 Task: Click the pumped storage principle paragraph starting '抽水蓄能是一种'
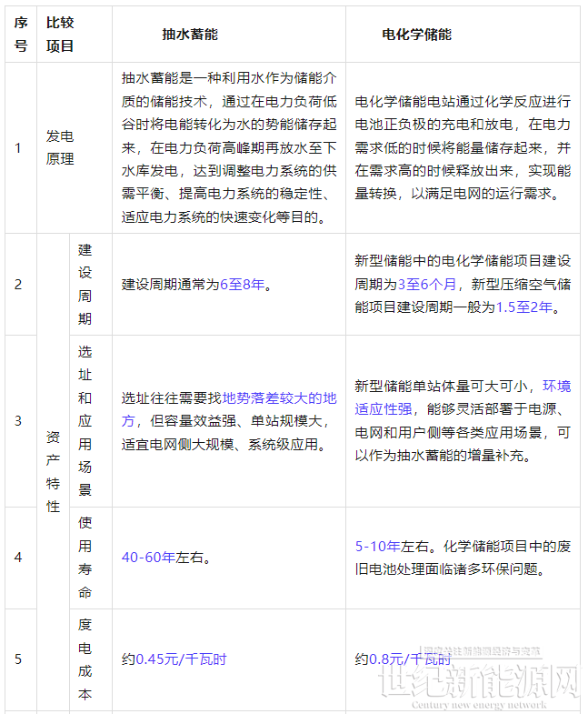tap(229, 147)
